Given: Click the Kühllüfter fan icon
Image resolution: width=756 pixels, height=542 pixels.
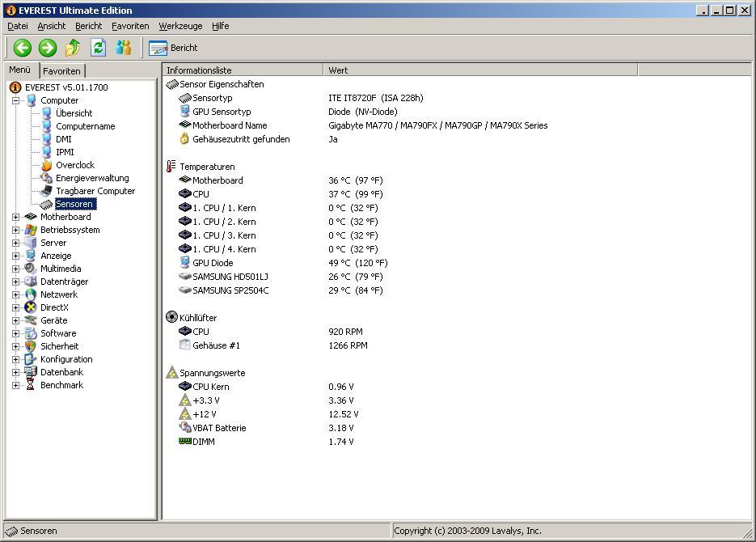Looking at the screenshot, I should [x=171, y=317].
